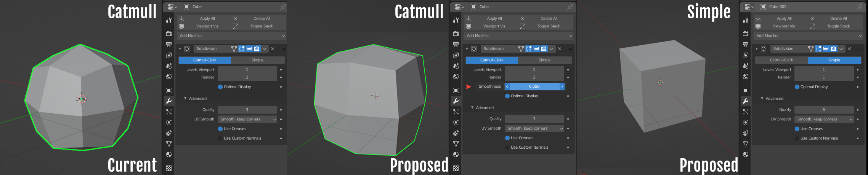
Task: Open View Layer properties tab in first Cube panel
Action: pyautogui.click(x=169, y=55)
